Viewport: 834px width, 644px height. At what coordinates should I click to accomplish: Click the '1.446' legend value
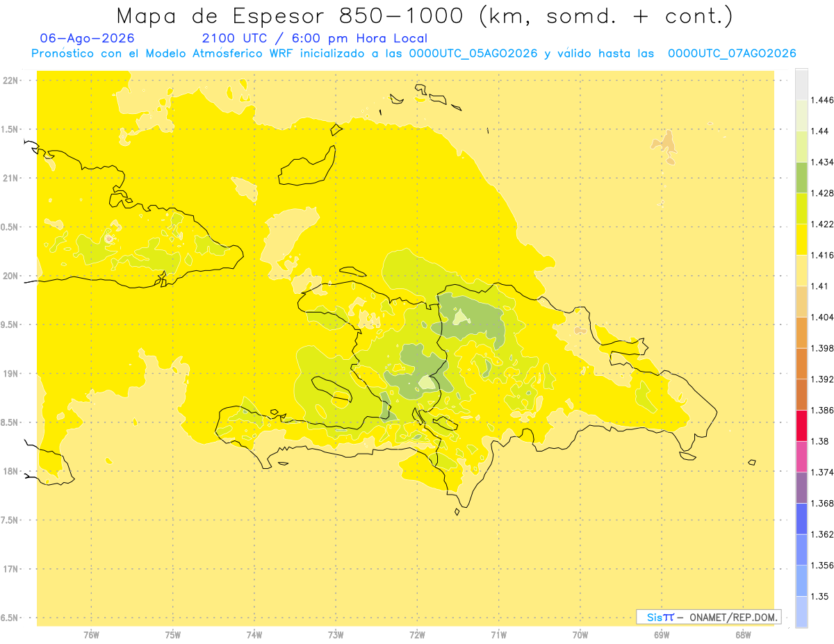click(x=822, y=100)
